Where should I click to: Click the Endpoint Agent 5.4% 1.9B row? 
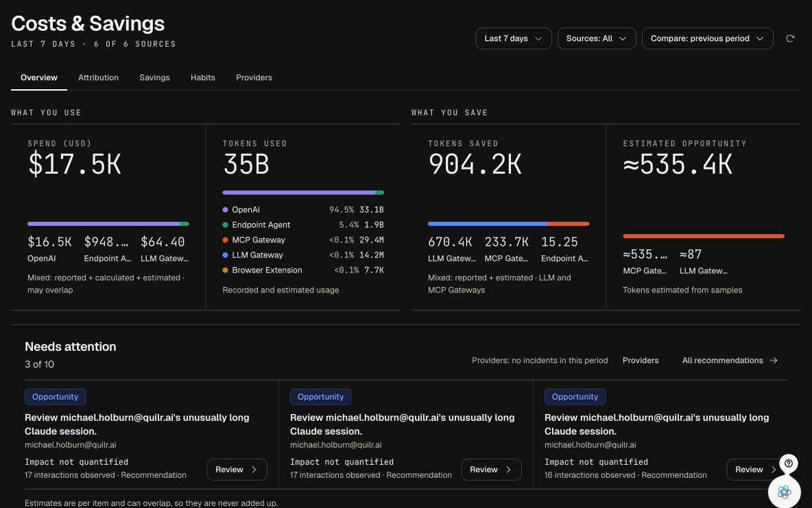click(x=303, y=225)
